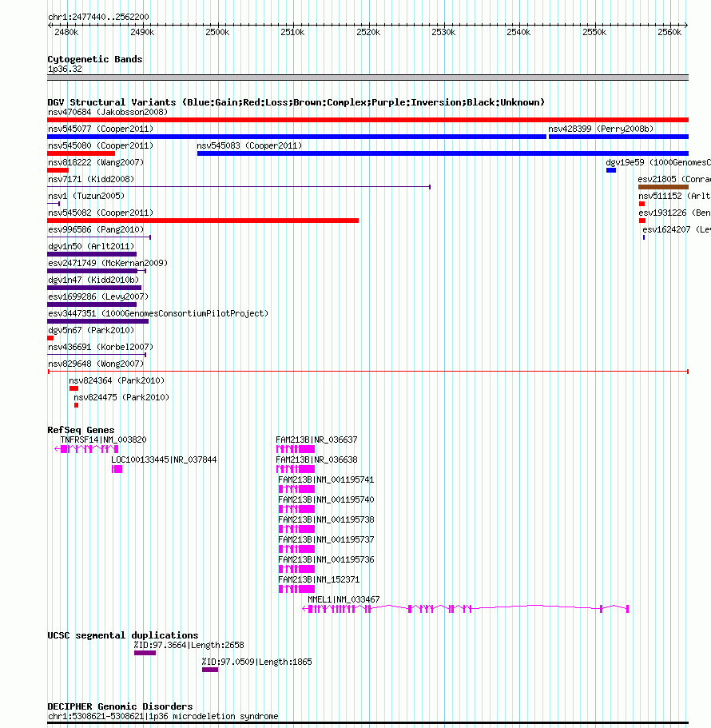This screenshot has height=728, width=711.
Task: Select FAM213B|NR_036638 transcript label
Action: coord(316,459)
